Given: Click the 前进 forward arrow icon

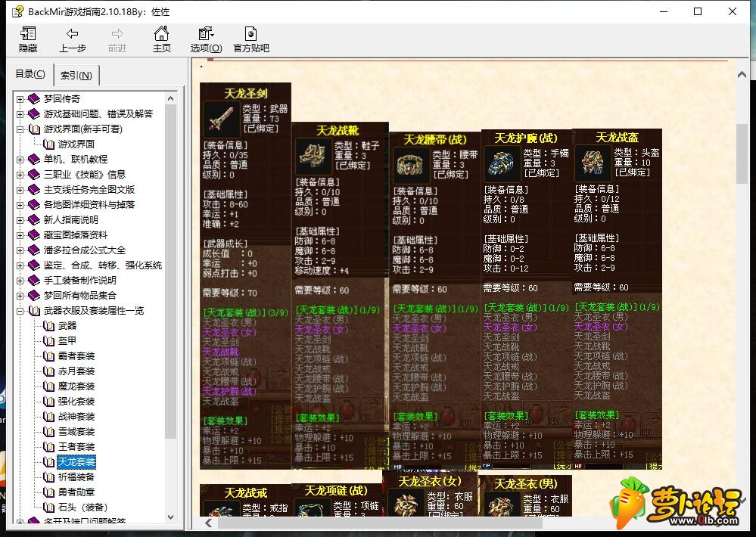Looking at the screenshot, I should (117, 33).
